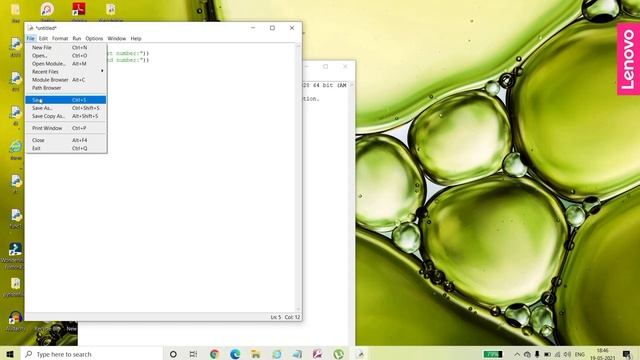Click the Type here to search box
Image resolution: width=640 pixels, height=360 pixels.
click(91, 354)
